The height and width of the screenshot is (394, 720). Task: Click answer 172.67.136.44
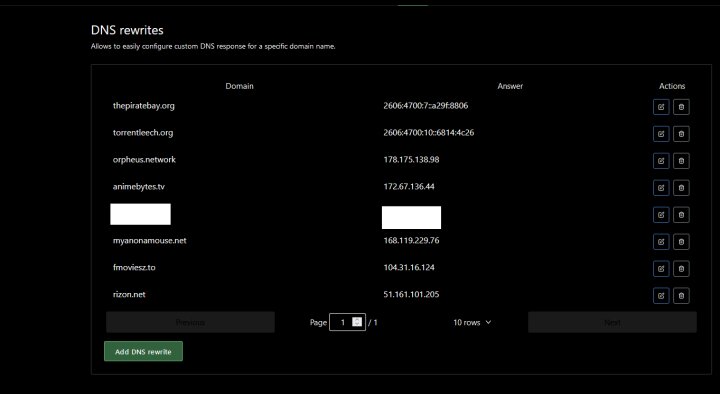point(409,186)
